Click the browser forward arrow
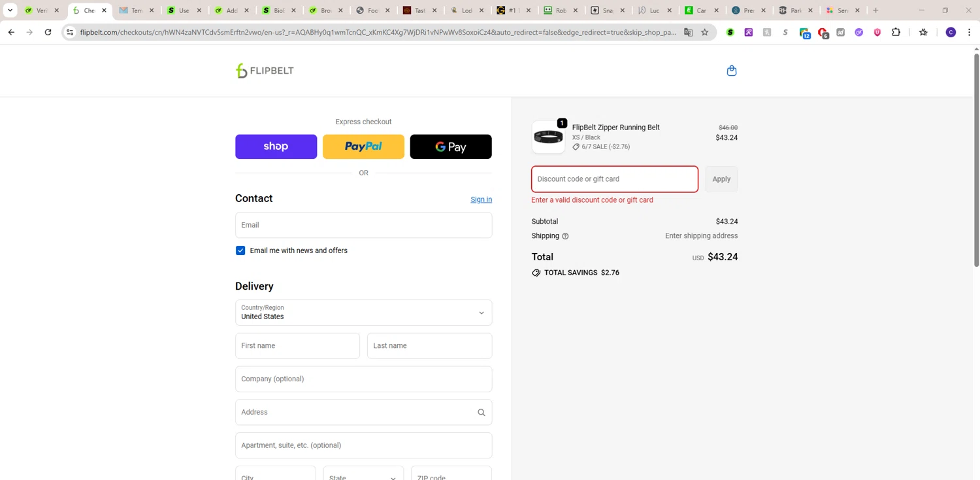The image size is (980, 480). tap(29, 32)
